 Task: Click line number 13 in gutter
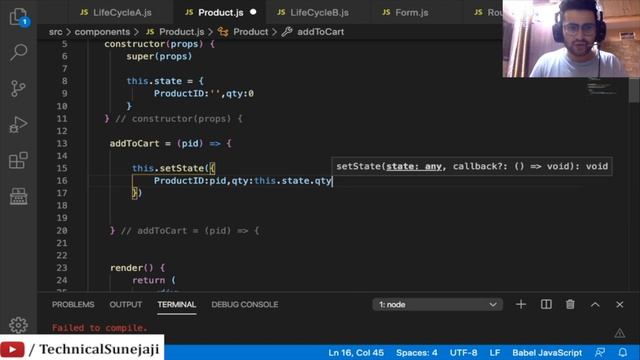pyautogui.click(x=62, y=143)
